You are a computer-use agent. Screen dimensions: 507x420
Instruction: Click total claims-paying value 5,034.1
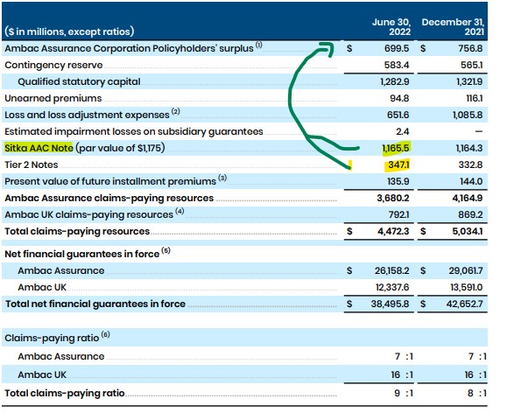tap(468, 231)
